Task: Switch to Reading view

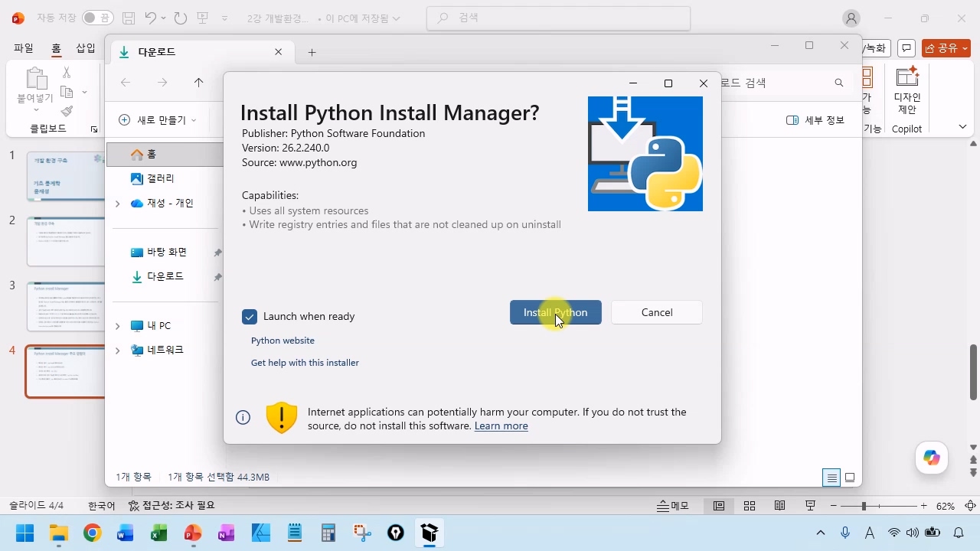Action: click(x=780, y=506)
